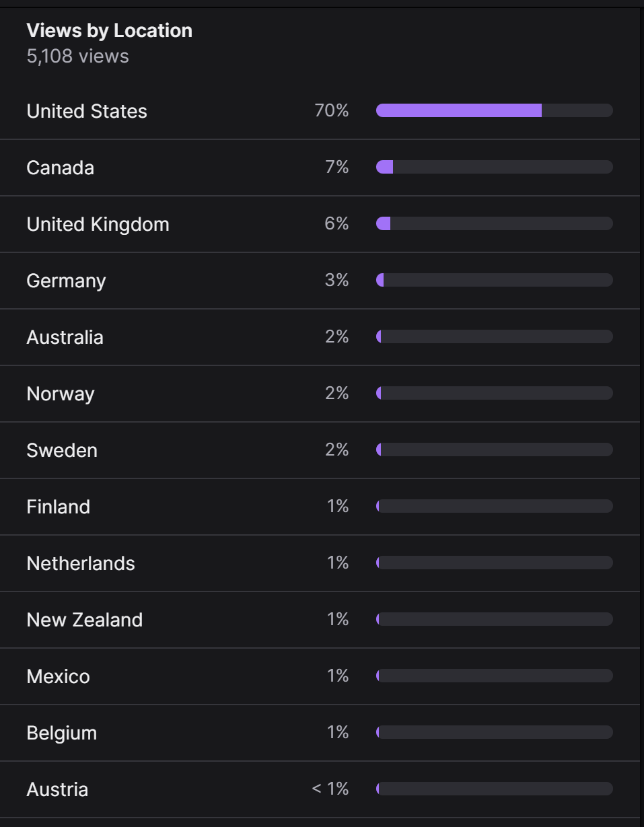Viewport: 644px width, 827px height.
Task: Select the United States row label
Action: [87, 111]
